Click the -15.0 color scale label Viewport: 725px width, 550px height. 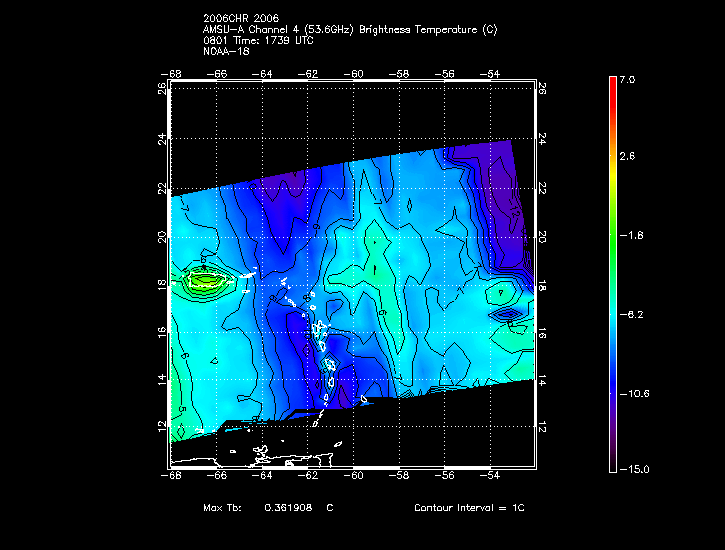coord(634,470)
